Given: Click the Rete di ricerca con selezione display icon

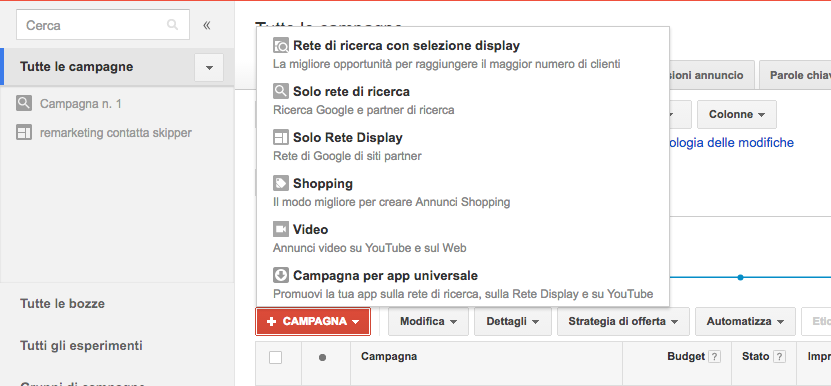Looking at the screenshot, I should click(x=281, y=46).
